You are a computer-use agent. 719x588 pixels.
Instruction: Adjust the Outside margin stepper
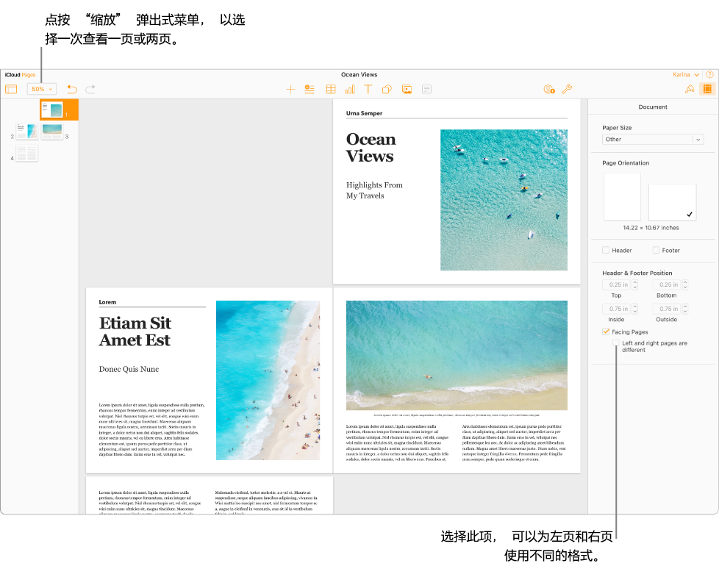pos(685,309)
